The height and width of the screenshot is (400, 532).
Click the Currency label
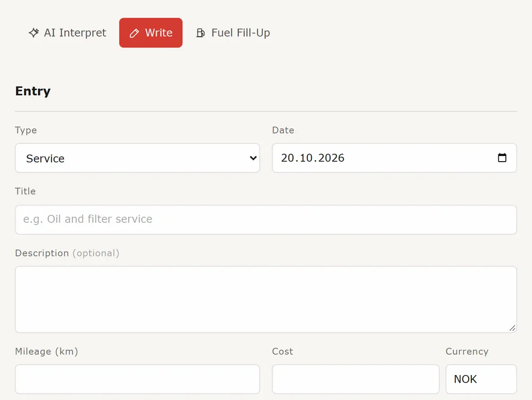[467, 352]
